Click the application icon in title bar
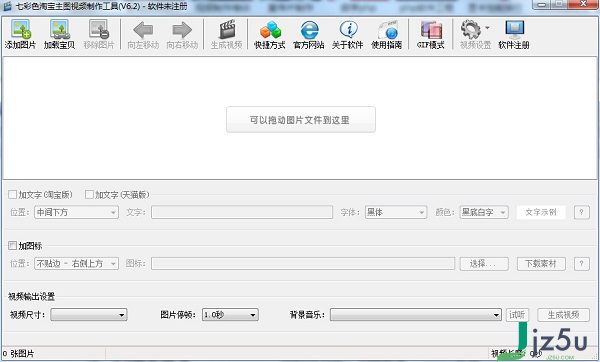600x362 pixels. [x=7, y=6]
